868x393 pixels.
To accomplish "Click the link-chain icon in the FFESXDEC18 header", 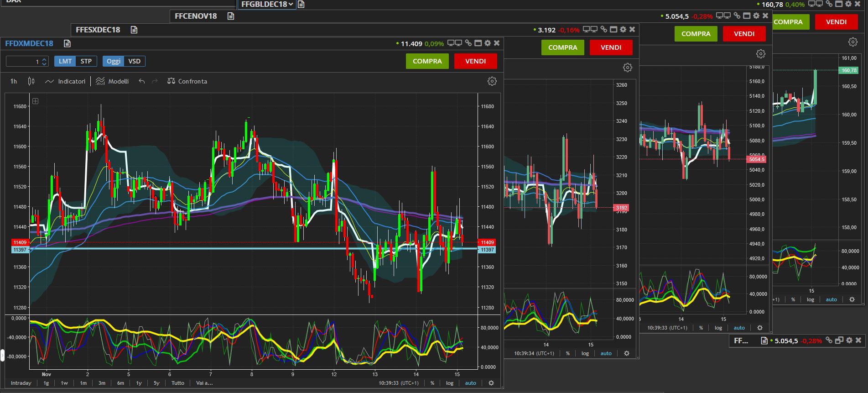I will [603, 29].
